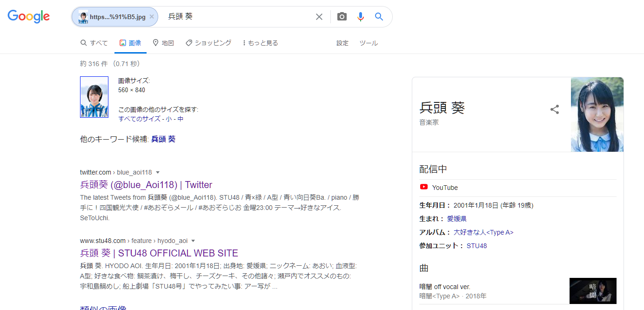This screenshot has width=644, height=310.
Task: Share the knowledge panel via share icon
Action: tap(555, 110)
